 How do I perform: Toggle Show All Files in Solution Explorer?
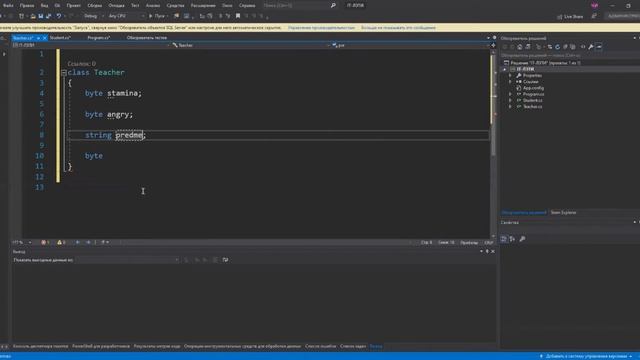pyautogui.click(x=573, y=47)
